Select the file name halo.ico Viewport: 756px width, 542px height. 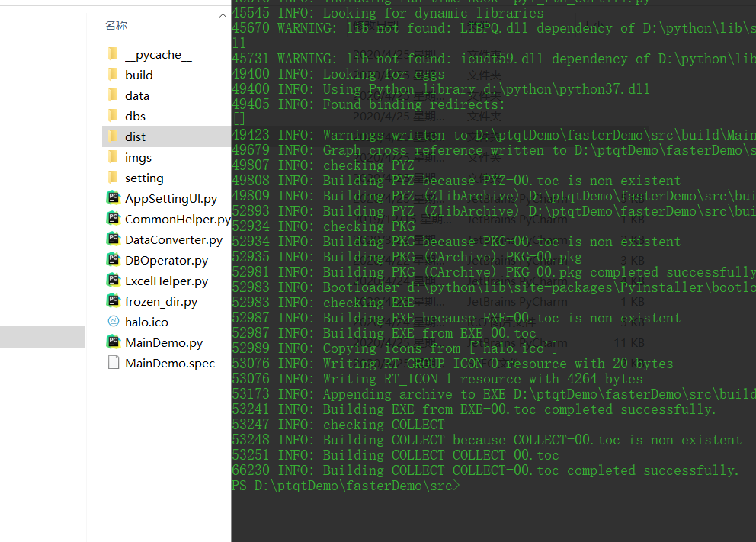[x=146, y=322]
